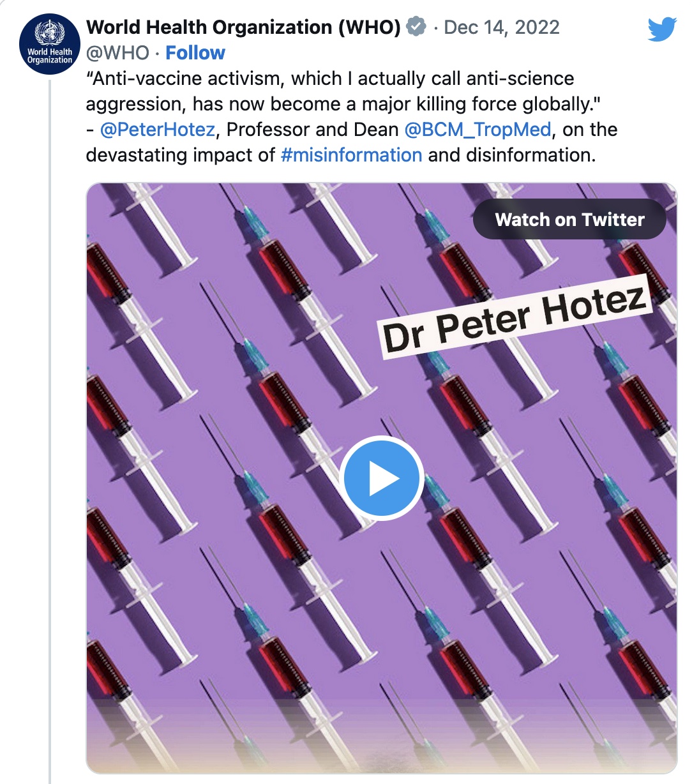Click the blue Twitter bird logo
Screen dimensions: 692x784
[661, 29]
